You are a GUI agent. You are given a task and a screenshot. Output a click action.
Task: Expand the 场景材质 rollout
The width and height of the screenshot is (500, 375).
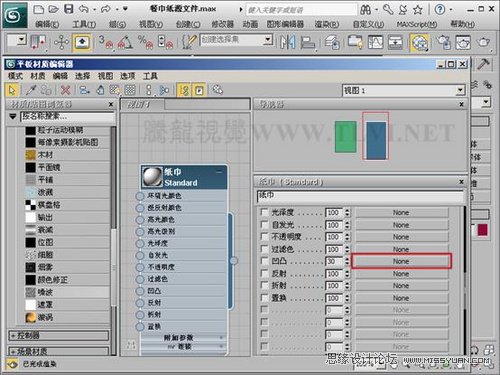(59, 351)
